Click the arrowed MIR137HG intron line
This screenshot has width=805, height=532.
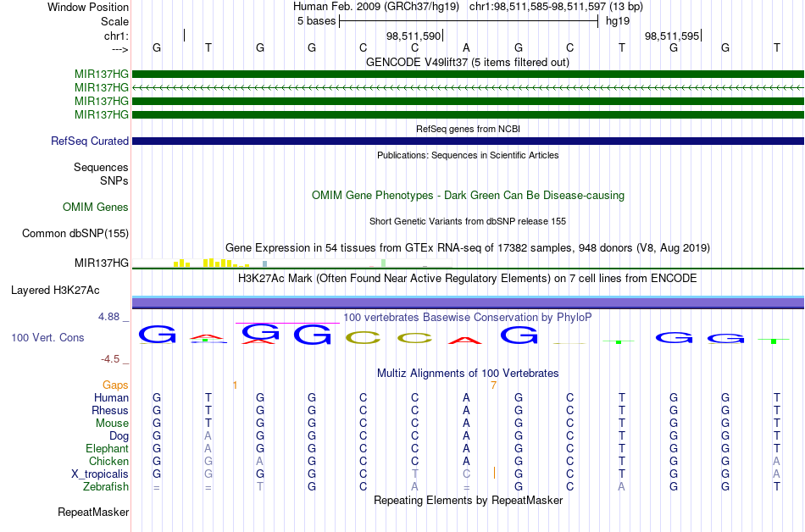(x=468, y=88)
